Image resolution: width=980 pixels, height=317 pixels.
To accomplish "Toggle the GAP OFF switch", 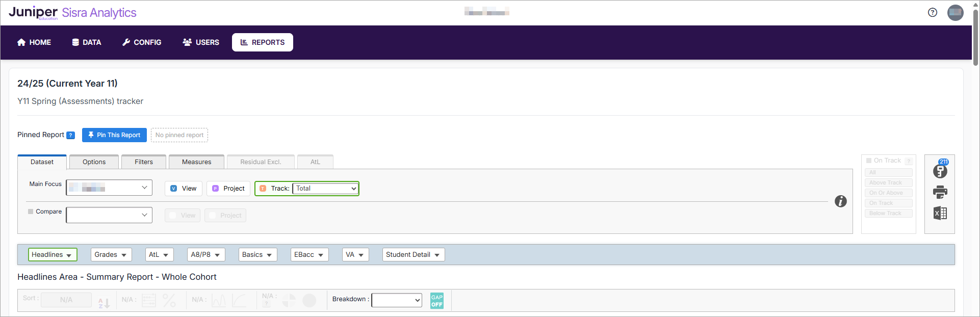I will 436,301.
